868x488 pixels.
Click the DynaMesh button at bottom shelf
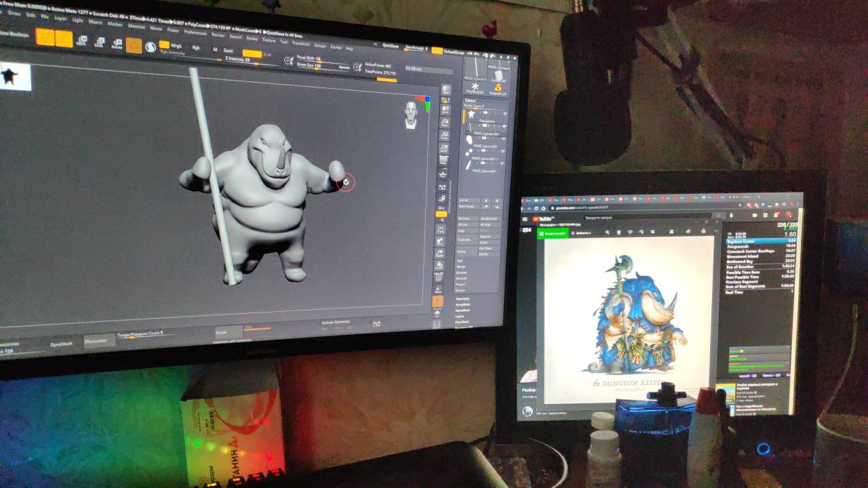[x=61, y=344]
